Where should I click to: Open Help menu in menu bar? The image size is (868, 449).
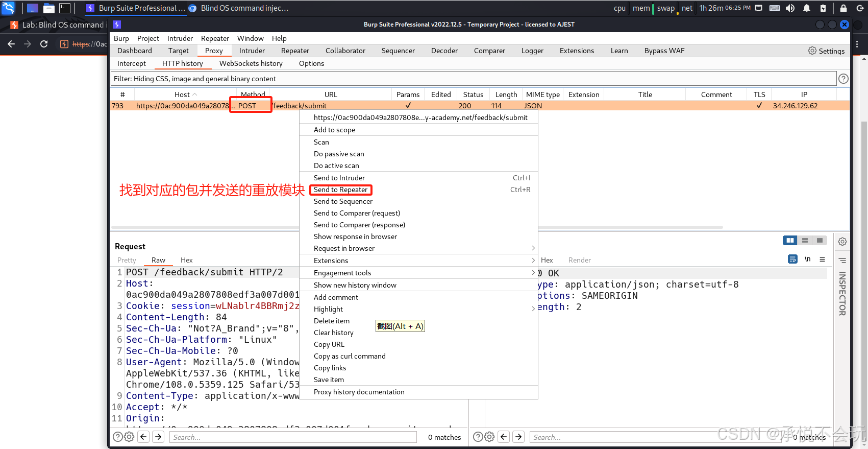pos(279,38)
